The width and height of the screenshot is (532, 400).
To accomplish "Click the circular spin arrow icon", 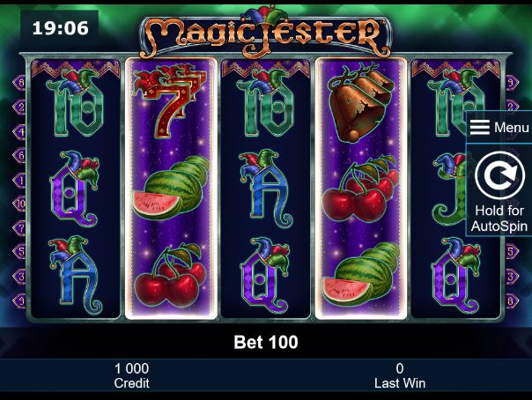I will (499, 175).
